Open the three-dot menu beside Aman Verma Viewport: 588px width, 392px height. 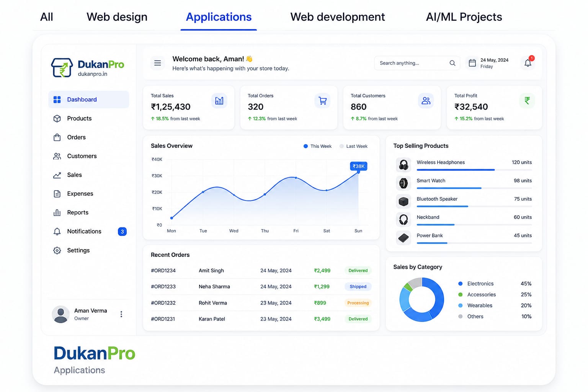(121, 314)
